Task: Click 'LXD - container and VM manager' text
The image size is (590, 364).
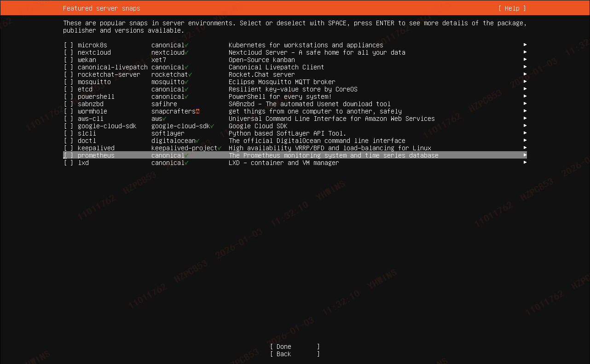Action: pyautogui.click(x=284, y=163)
